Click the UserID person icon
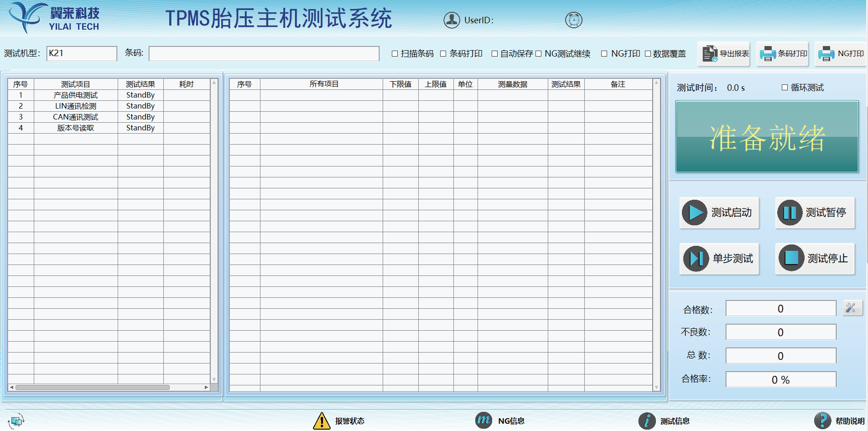 pyautogui.click(x=452, y=20)
